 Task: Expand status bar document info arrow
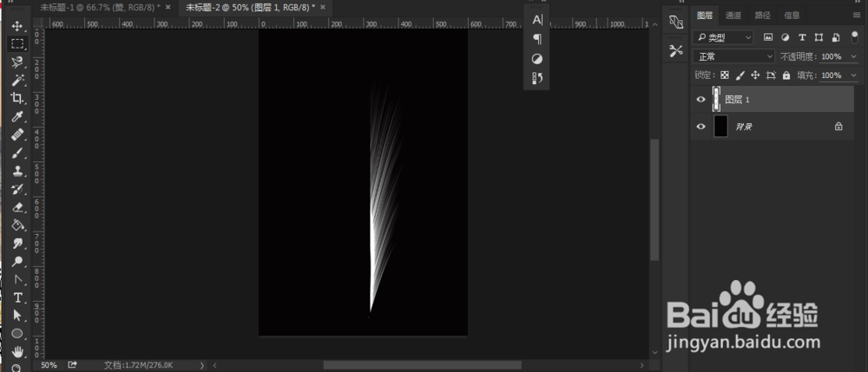pyautogui.click(x=201, y=365)
